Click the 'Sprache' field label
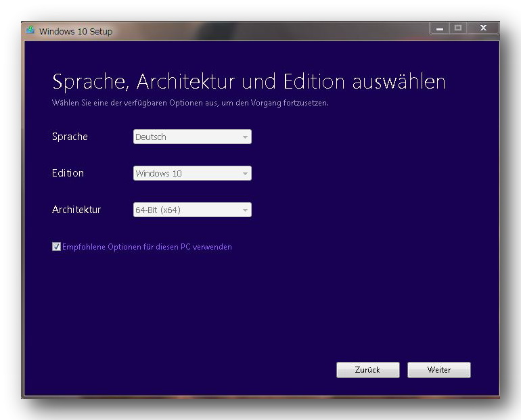Viewport: 521px width, 420px height. (x=70, y=137)
